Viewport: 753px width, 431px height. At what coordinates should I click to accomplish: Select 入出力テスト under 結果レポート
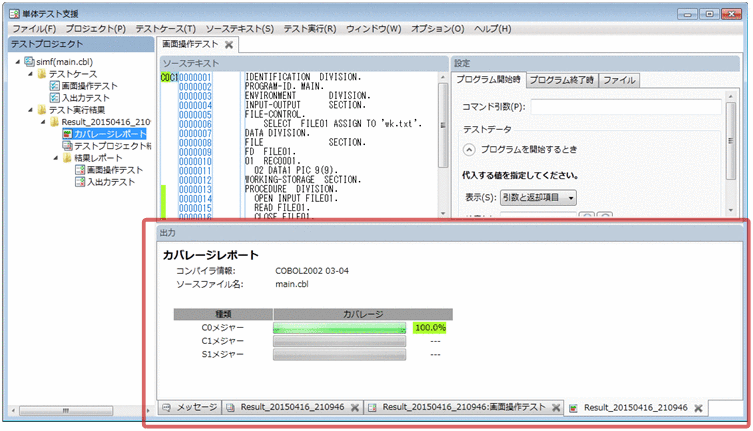111,182
